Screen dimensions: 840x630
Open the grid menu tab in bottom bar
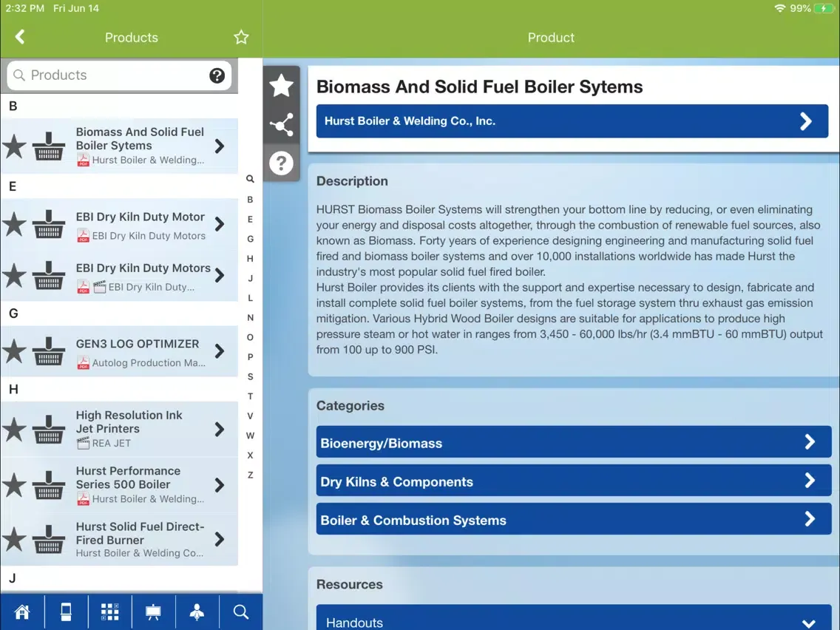(x=110, y=612)
